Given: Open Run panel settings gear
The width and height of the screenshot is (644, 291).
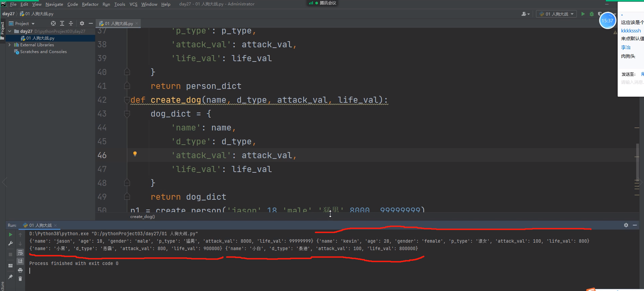Looking at the screenshot, I should [626, 225].
